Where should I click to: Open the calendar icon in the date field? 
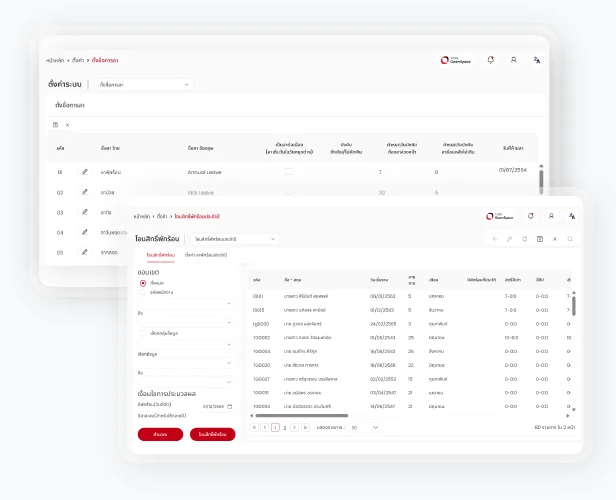230,407
